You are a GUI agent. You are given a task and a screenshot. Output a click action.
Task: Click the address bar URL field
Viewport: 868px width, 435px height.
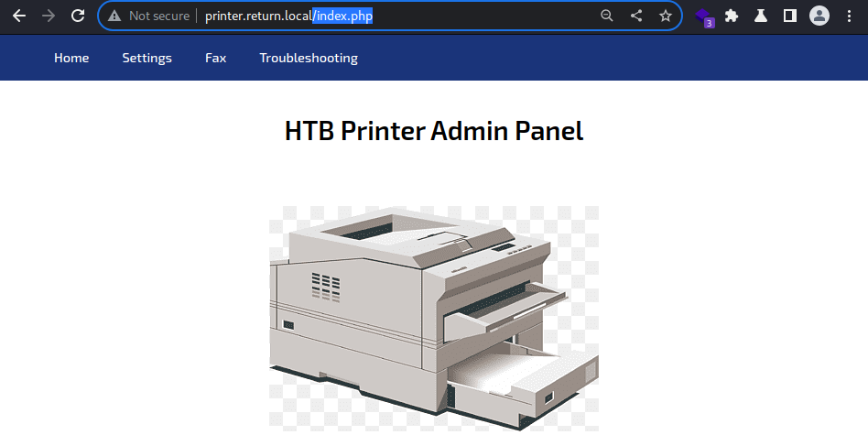pos(390,16)
